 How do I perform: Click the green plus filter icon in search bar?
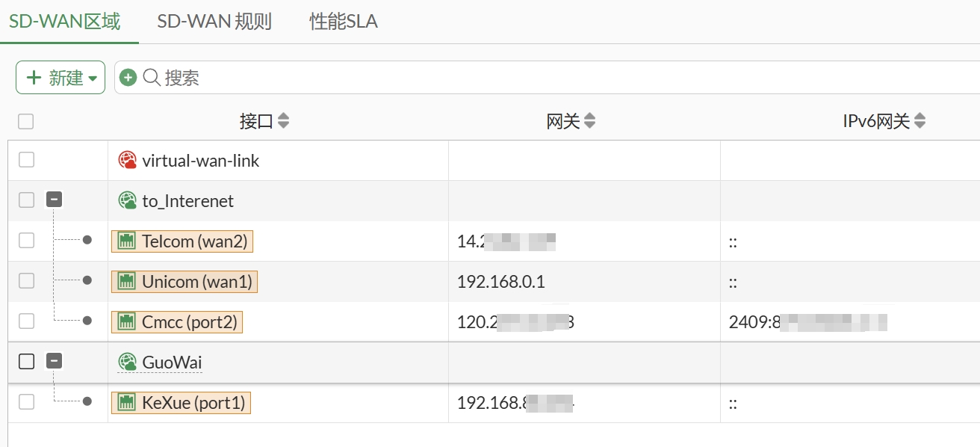[x=128, y=77]
